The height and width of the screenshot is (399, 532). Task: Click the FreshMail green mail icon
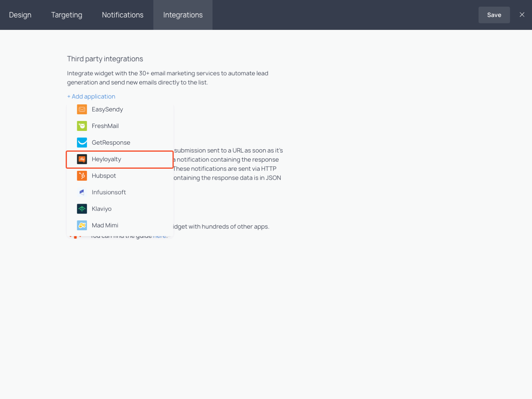81,126
